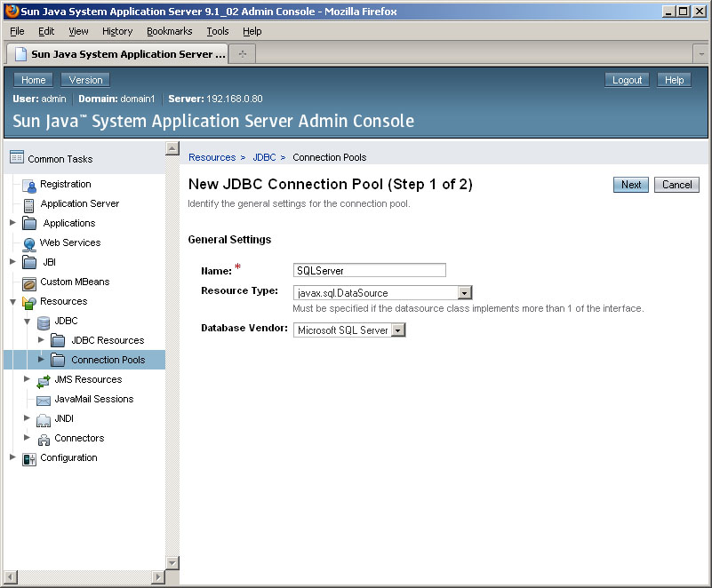Click the Connection Pools folder icon
Image resolution: width=712 pixels, height=588 pixels.
[58, 360]
